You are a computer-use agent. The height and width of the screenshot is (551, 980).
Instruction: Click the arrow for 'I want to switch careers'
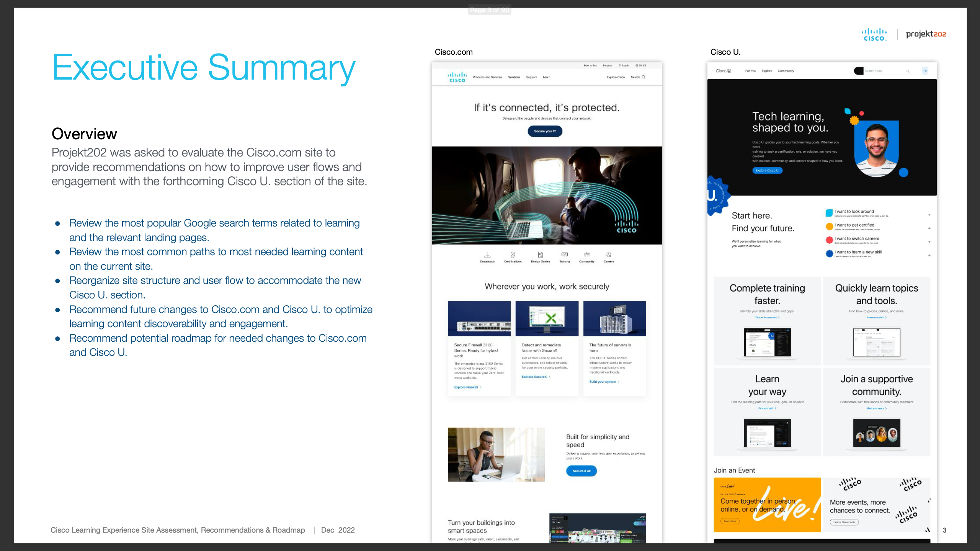929,242
